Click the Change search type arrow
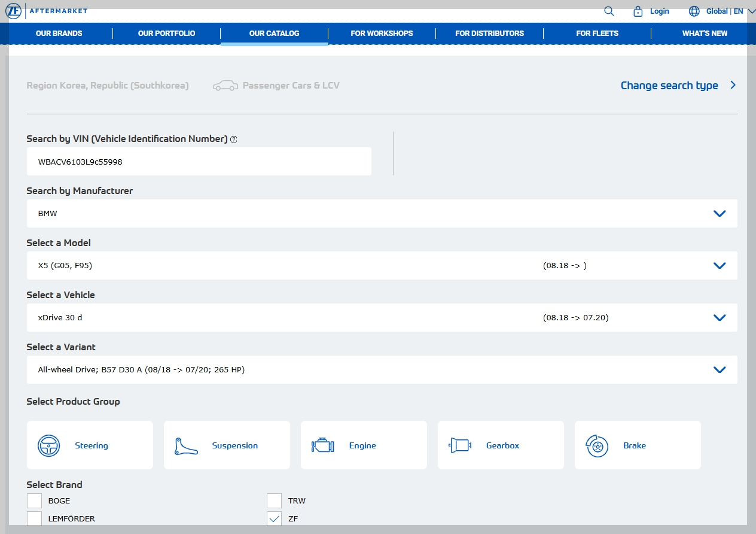 point(733,85)
